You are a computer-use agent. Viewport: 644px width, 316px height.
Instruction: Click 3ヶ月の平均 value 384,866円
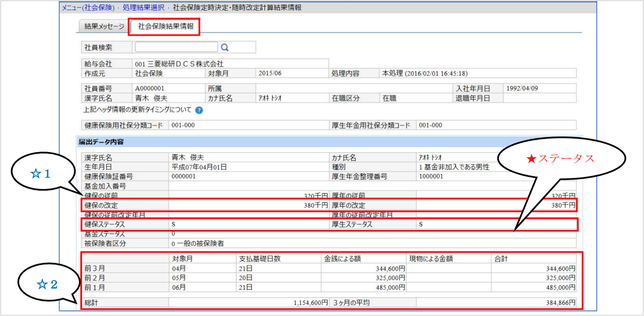[x=560, y=303]
